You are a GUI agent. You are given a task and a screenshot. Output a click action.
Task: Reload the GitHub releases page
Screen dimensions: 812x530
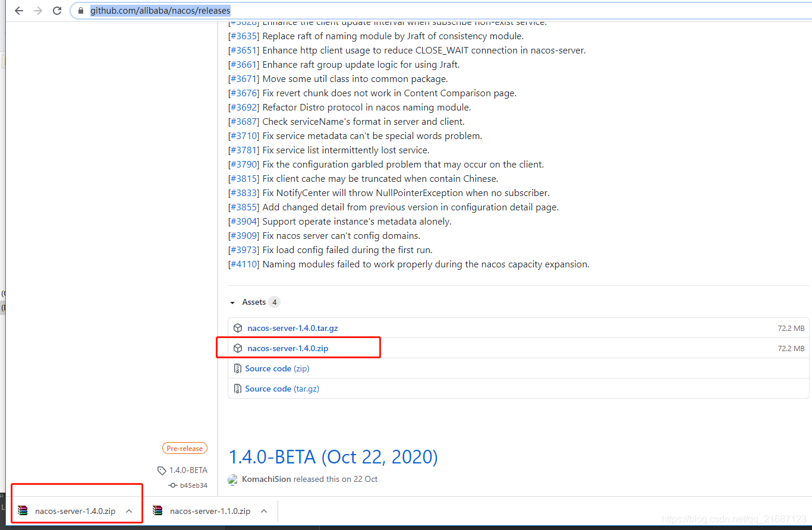[57, 11]
